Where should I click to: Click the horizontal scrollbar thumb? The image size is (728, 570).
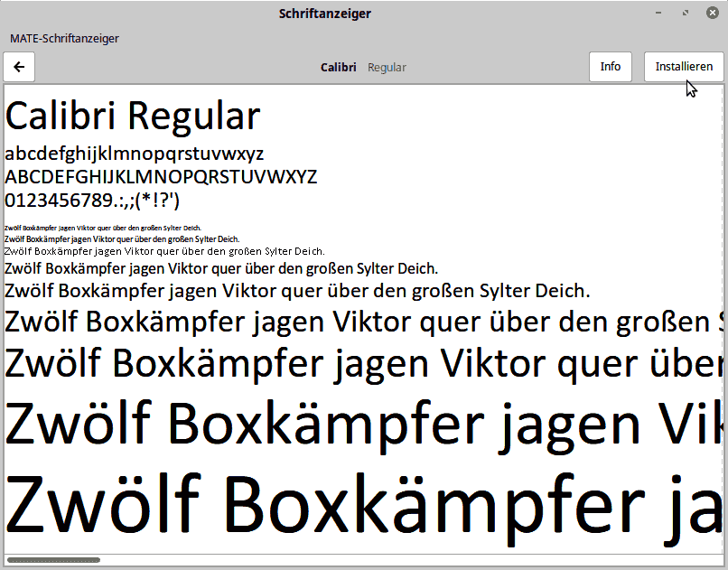[54, 560]
